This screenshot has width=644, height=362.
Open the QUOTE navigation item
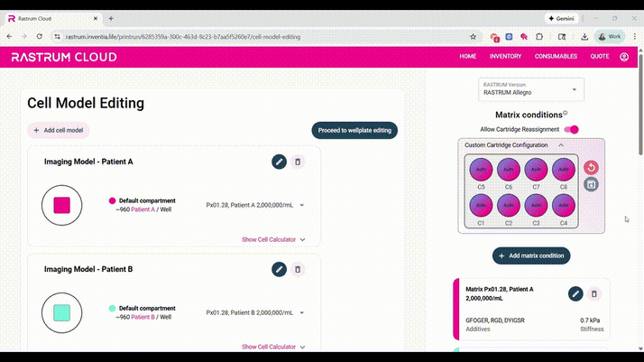(x=600, y=56)
